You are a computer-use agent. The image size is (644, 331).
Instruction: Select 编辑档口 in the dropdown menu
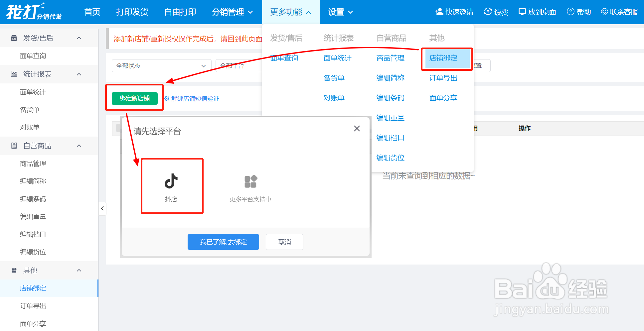[390, 138]
